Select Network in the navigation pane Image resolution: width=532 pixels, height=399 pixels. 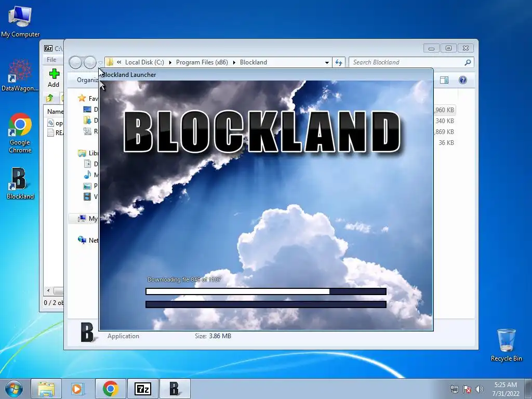88,240
